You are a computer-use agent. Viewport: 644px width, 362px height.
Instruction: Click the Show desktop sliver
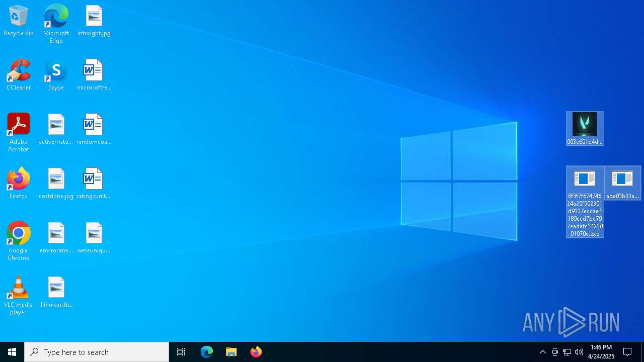(642, 352)
